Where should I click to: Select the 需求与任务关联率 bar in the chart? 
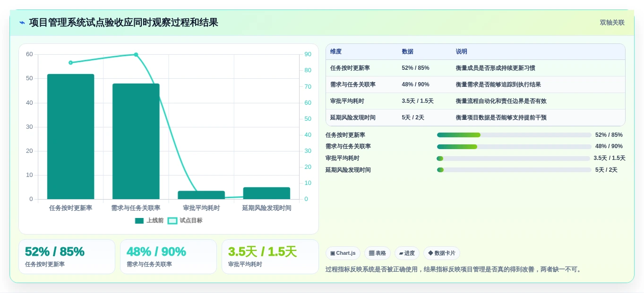136,141
